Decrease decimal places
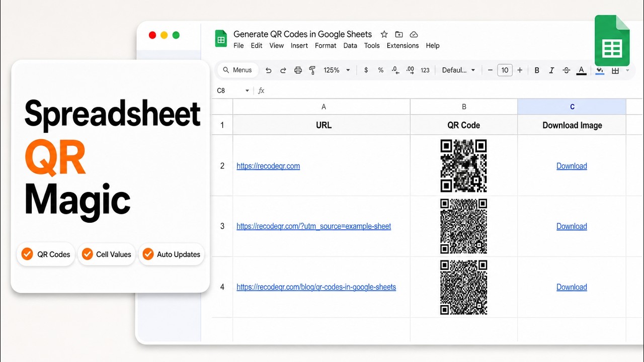The width and height of the screenshot is (644, 362). click(x=395, y=70)
